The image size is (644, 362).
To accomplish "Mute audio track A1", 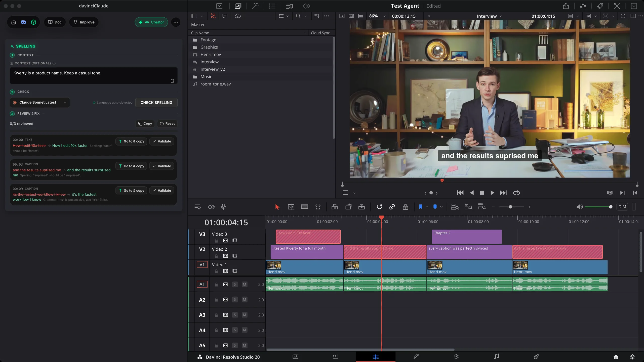I will (244, 284).
